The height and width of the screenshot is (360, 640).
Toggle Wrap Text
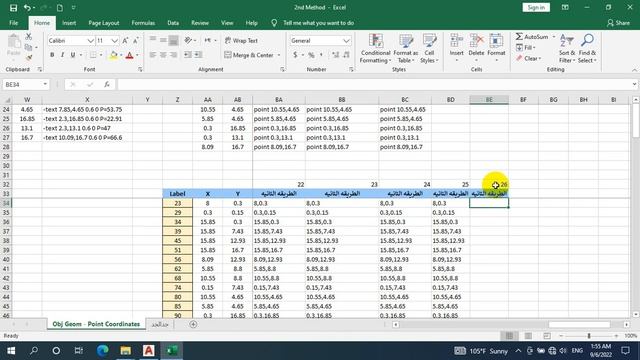click(241, 40)
